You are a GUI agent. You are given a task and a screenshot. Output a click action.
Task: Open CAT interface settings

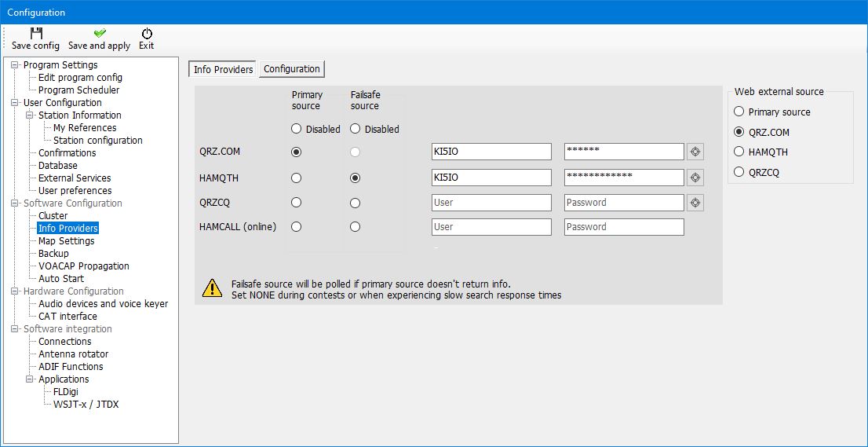(67, 317)
